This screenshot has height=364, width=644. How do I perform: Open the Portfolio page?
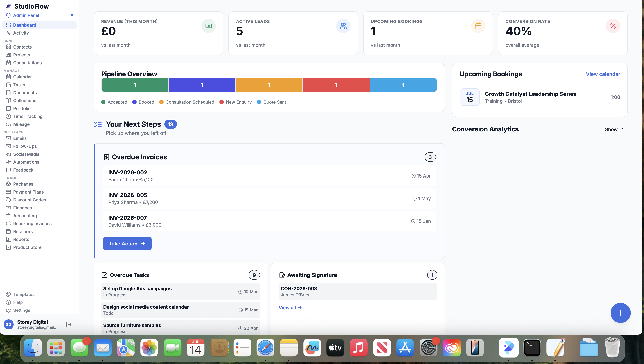[39, 108]
